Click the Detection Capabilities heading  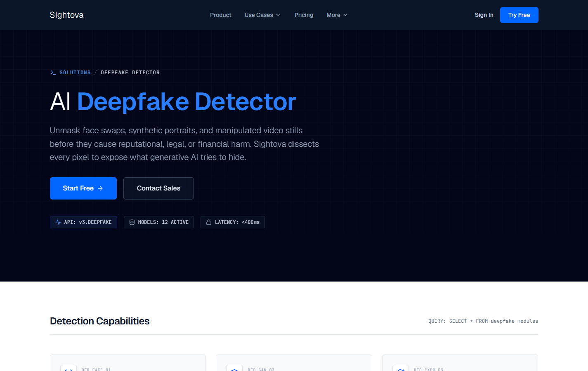[x=100, y=321]
